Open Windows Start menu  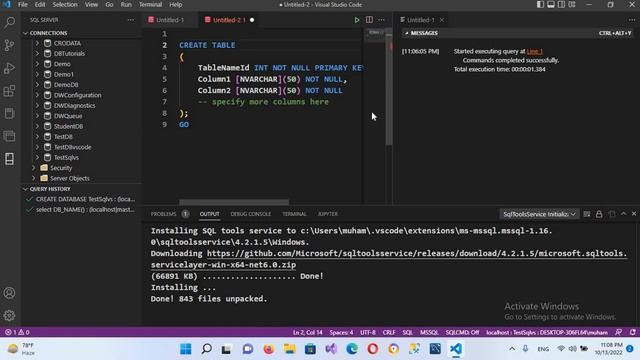click(x=186, y=349)
